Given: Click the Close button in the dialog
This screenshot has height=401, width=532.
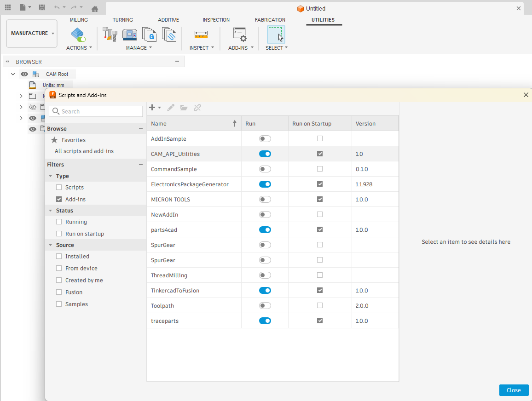Looking at the screenshot, I should [x=514, y=390].
